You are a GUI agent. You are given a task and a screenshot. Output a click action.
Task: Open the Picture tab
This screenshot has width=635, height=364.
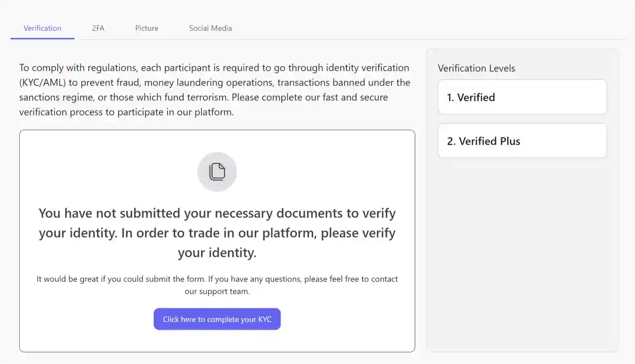(x=147, y=28)
